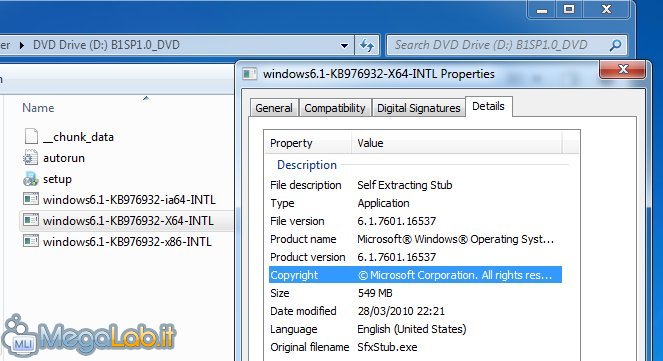Select windows6.1-KB976932-x86-INTL file name
Screen dimensions: 663x361
pos(127,241)
